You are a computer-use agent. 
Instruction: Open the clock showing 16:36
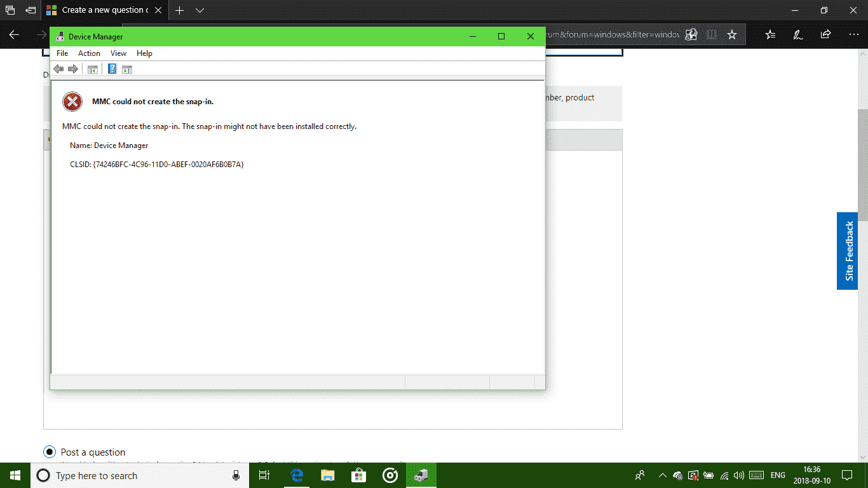pyautogui.click(x=812, y=475)
